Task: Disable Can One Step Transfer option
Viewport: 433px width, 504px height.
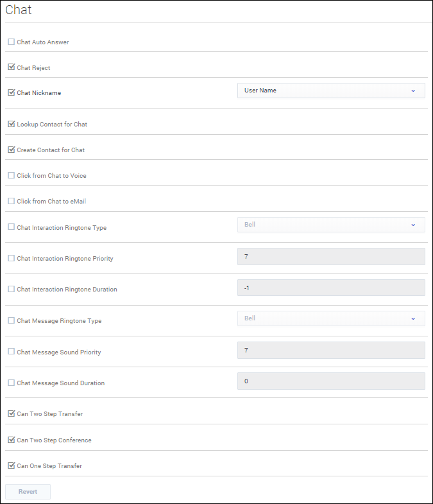Action: click(x=11, y=466)
